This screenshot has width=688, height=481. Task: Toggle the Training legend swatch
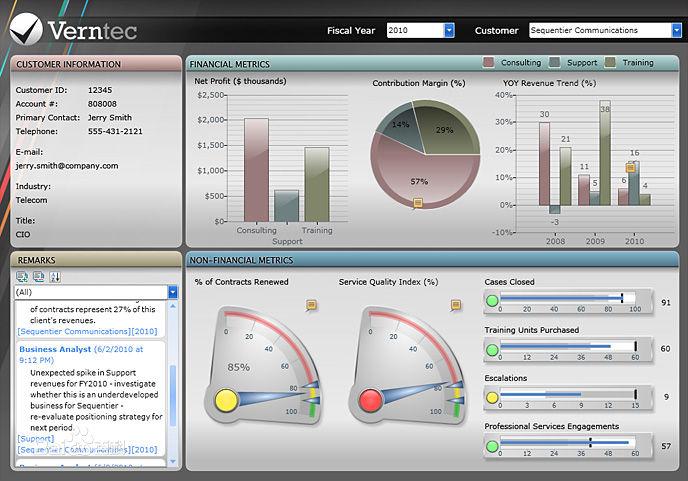coord(611,63)
